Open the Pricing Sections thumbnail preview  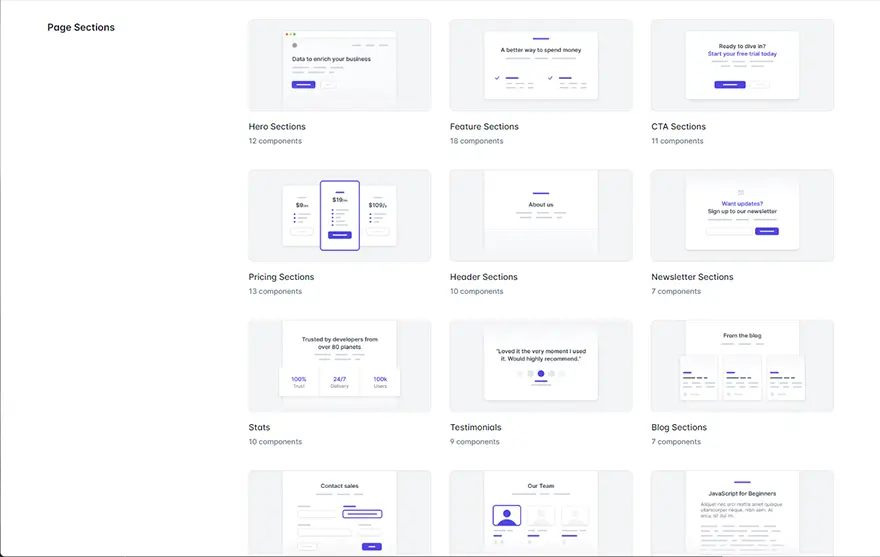click(339, 216)
